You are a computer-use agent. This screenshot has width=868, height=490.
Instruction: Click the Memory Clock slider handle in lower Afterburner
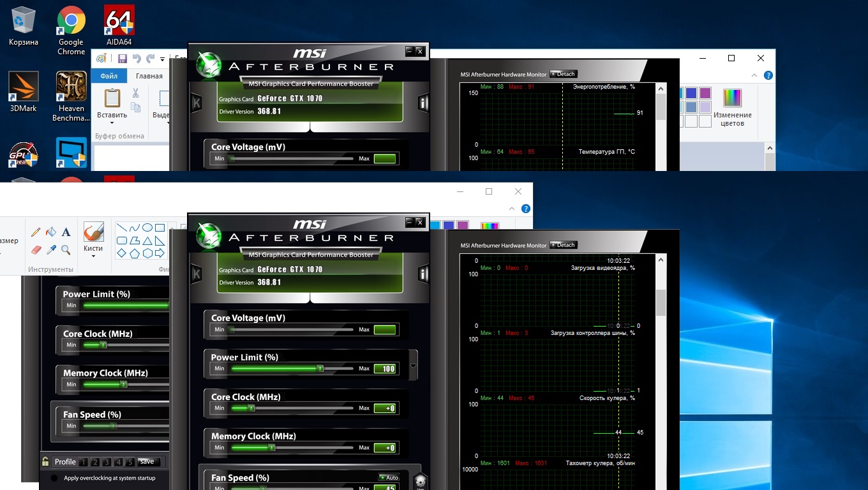click(x=272, y=448)
